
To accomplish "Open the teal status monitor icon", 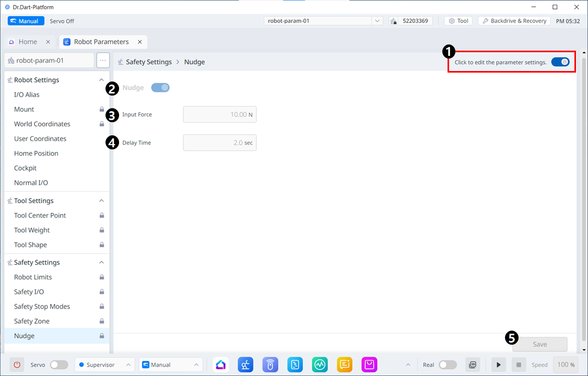I will [x=320, y=365].
